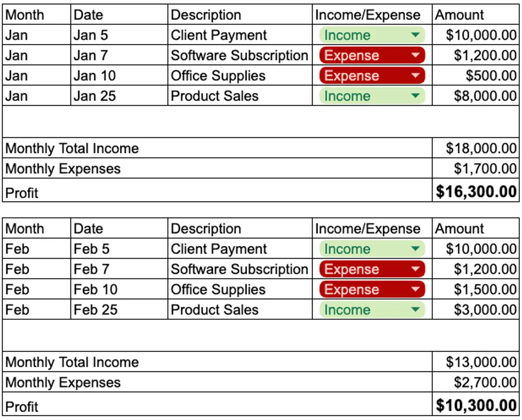Click the $18,000.00 Monthly Total Income cell
Viewport: 522px width, 420px height.
[x=476, y=148]
